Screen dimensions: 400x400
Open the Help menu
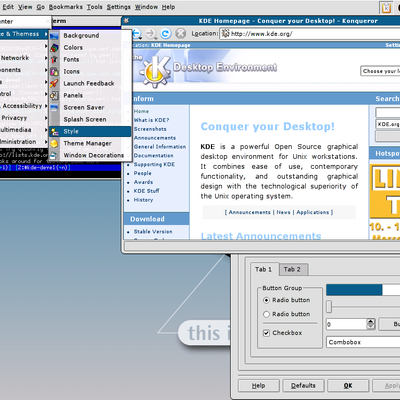tap(168, 7)
